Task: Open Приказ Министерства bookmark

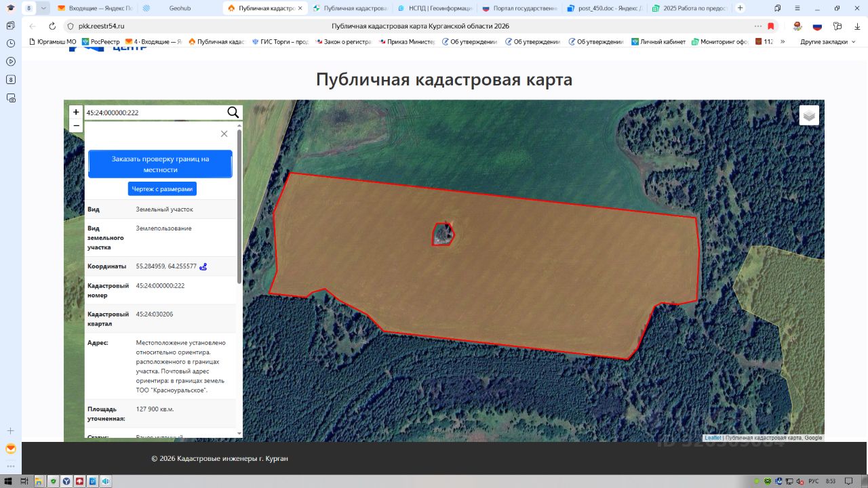Action: click(x=407, y=41)
